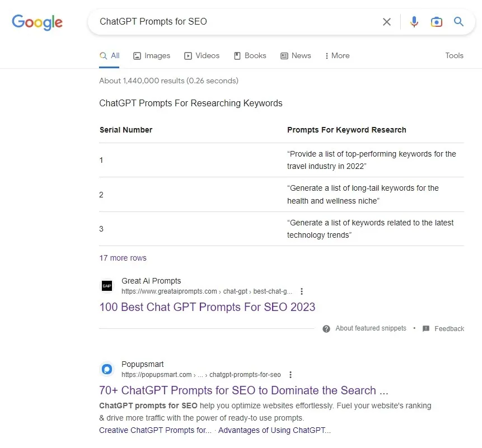482x448 pixels.
Task: Click the Popupsmart favicon
Action: point(107,369)
